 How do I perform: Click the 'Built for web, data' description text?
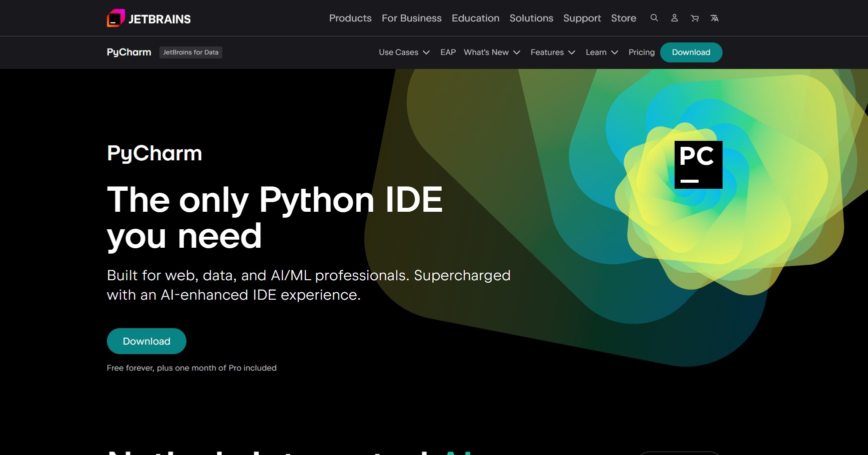309,285
